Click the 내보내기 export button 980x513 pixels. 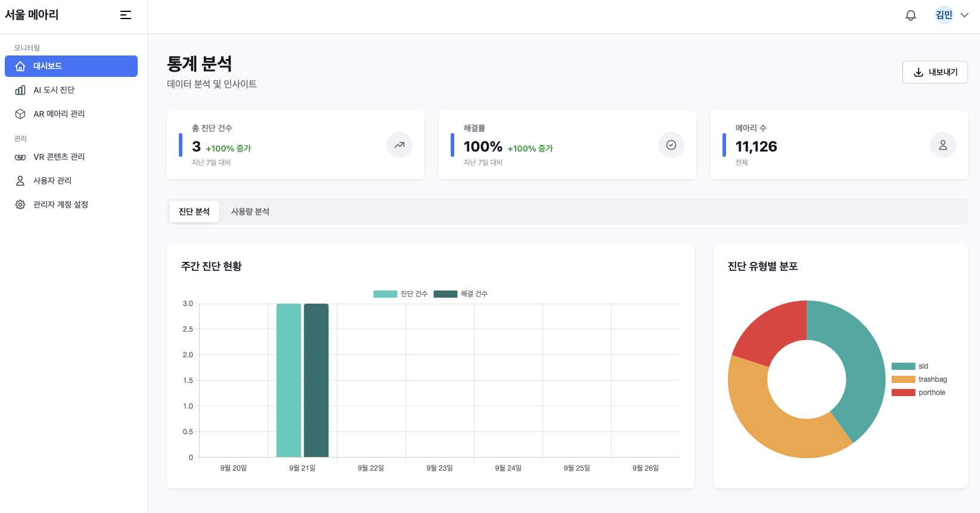pos(935,72)
